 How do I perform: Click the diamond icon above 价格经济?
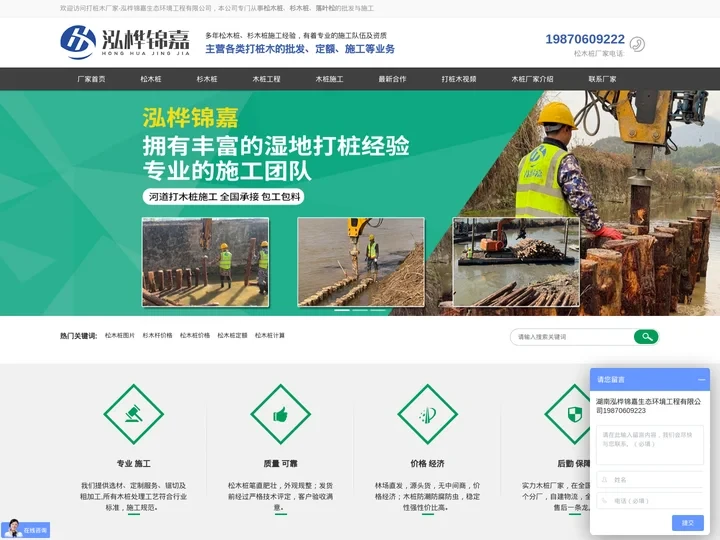428,414
